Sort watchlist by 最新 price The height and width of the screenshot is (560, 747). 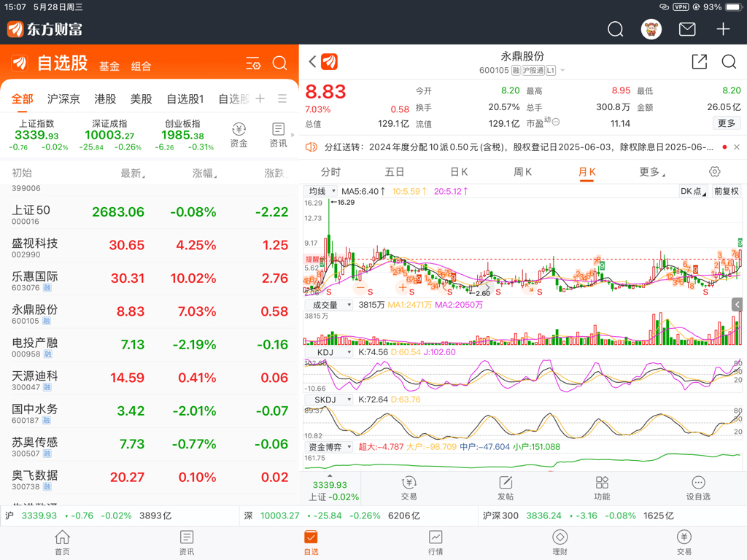(133, 174)
